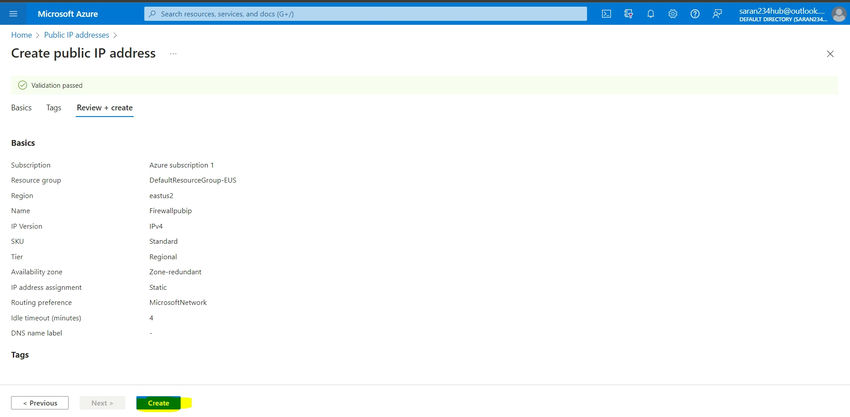This screenshot has height=417, width=850.
Task: Click DefaultResourceGroup-EUS value
Action: (192, 180)
